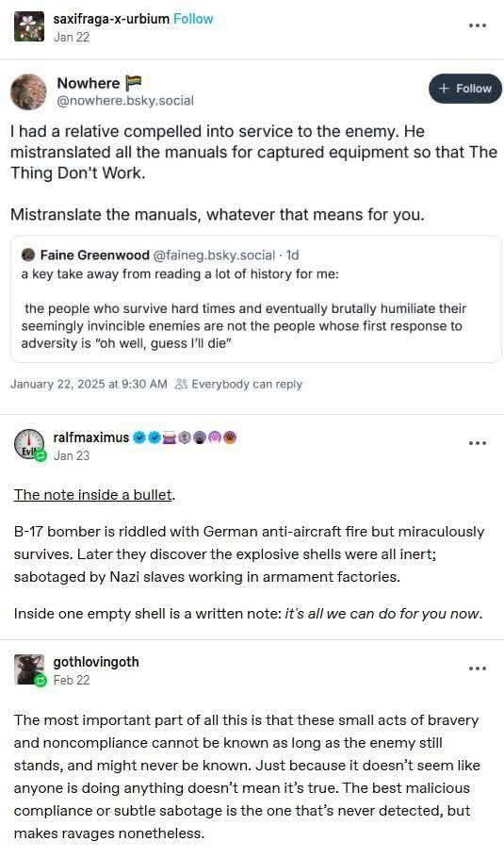Open @nowhere.bsky.social handle

125,101
